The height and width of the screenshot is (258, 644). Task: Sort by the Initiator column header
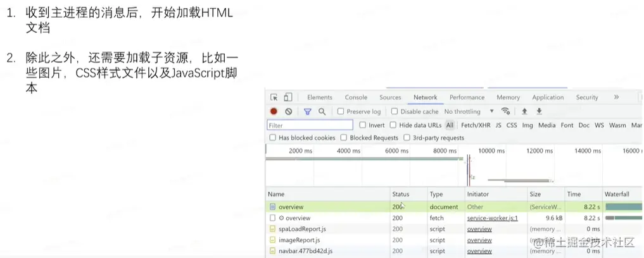pos(496,194)
